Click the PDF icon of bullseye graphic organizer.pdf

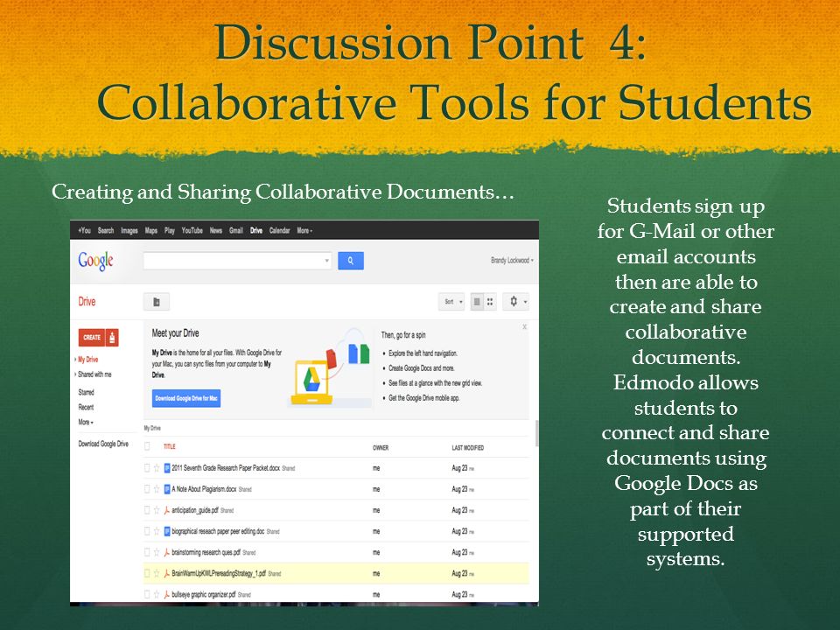[x=167, y=595]
